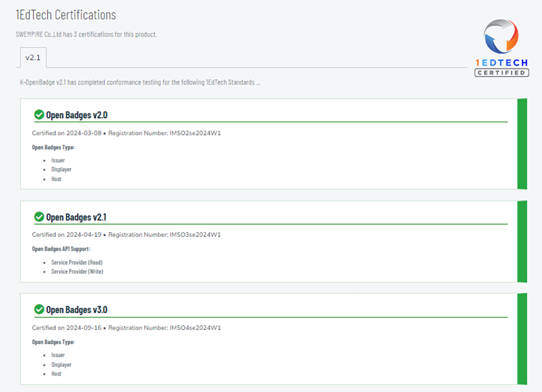Select Service Provider (Read) list item
This screenshot has width=542, height=392.
click(x=77, y=262)
